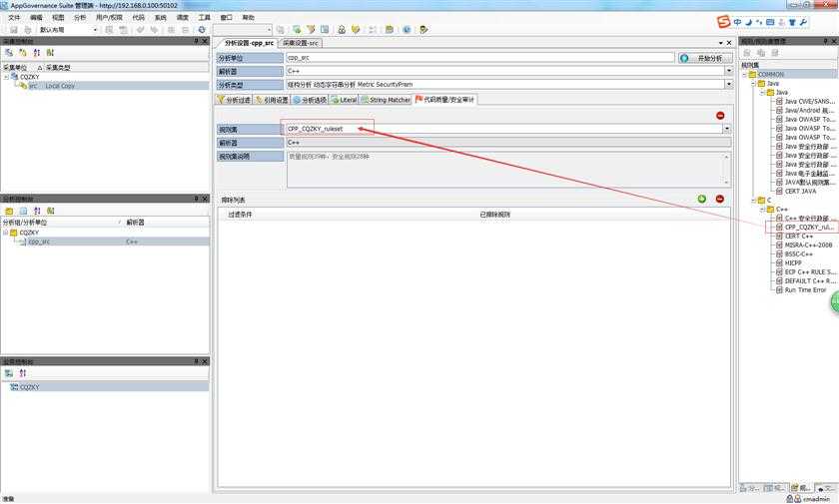The height and width of the screenshot is (504, 839).
Task: Open the 工具 menu
Action: (205, 18)
